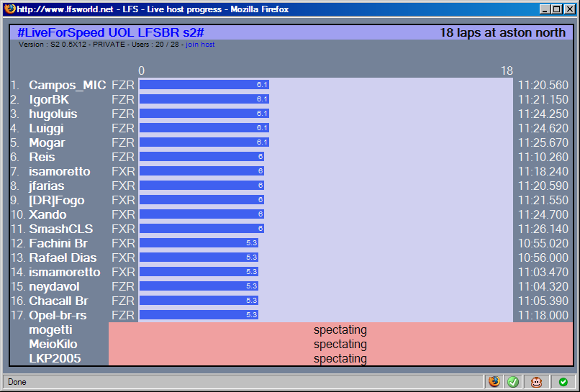580x392 pixels.
Task: Select driver name Rafael Dias
Action: [63, 257]
